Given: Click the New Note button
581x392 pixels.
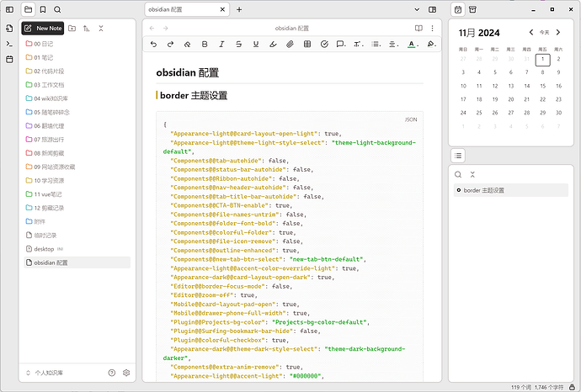Looking at the screenshot, I should pyautogui.click(x=43, y=28).
